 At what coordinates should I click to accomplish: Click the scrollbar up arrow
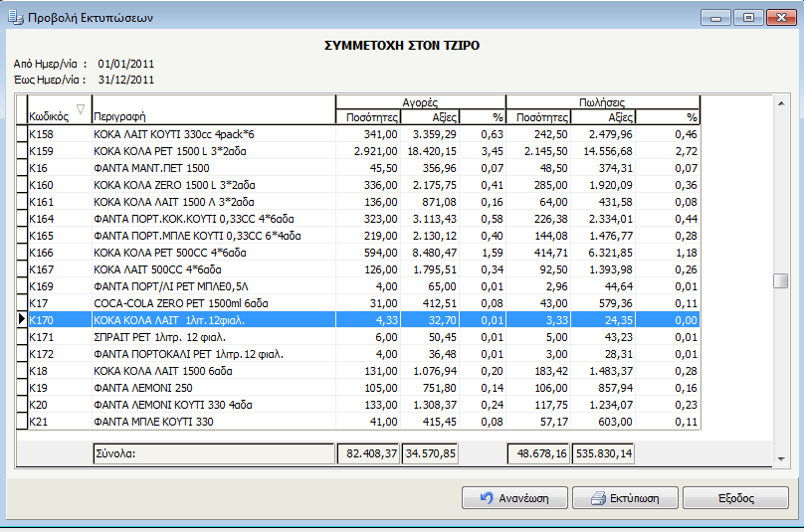point(781,103)
